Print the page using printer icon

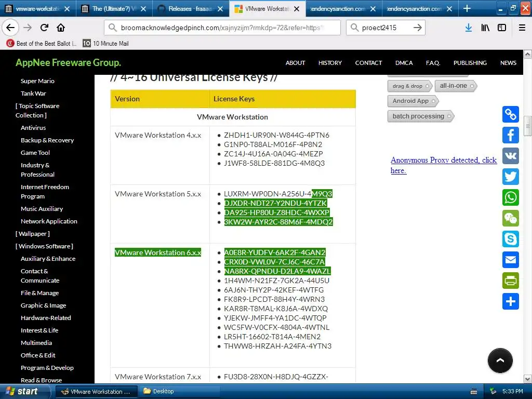point(510,281)
